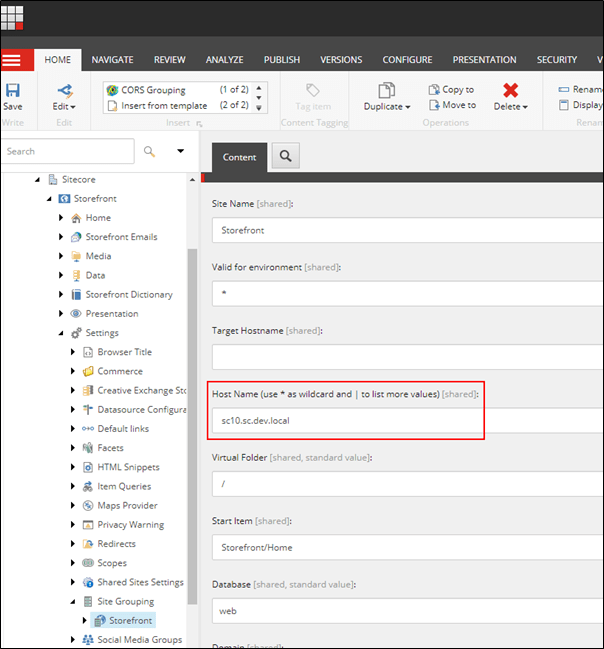
Task: Click the Host Name field value
Action: click(x=255, y=421)
